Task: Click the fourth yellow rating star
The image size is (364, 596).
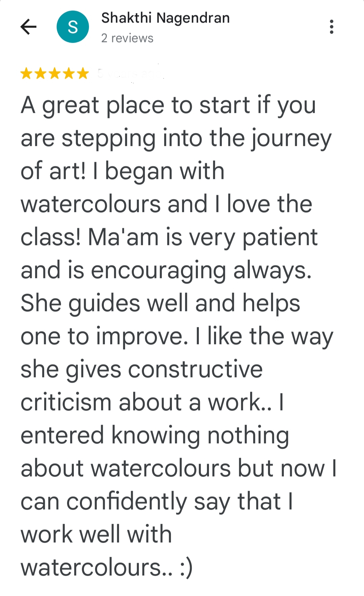Action: point(69,73)
